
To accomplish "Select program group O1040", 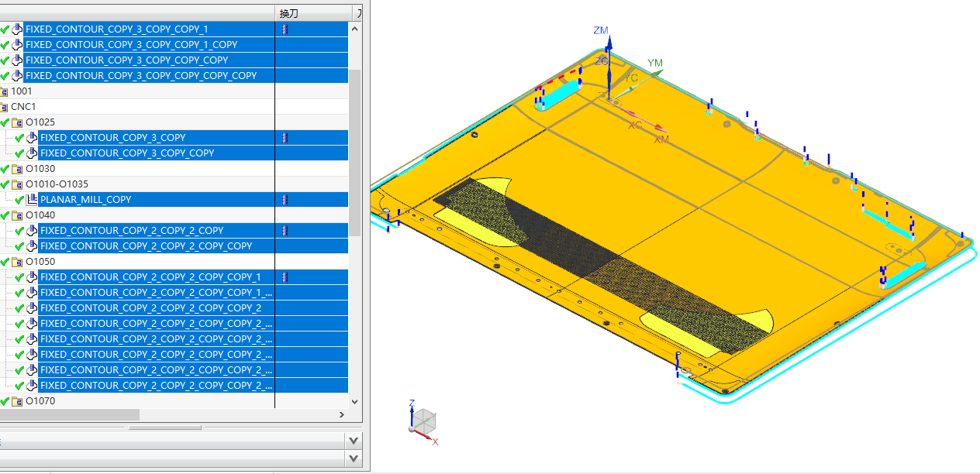I will 40,215.
